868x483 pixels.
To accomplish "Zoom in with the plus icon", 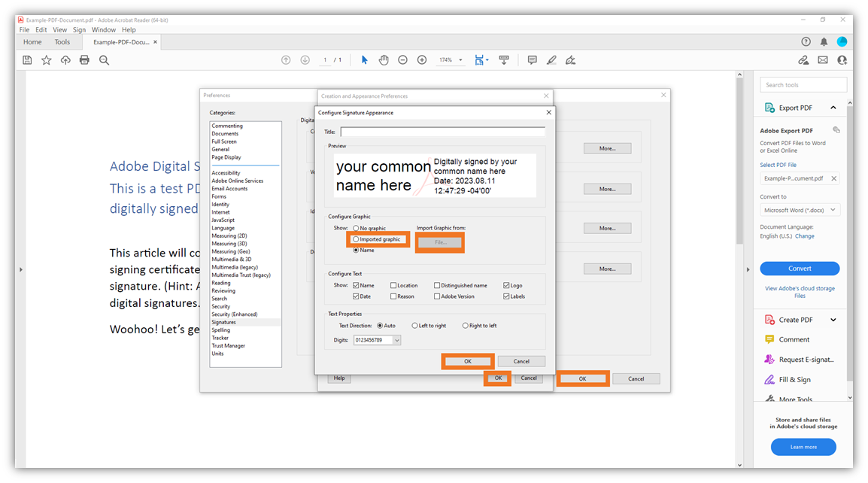I will pyautogui.click(x=422, y=60).
